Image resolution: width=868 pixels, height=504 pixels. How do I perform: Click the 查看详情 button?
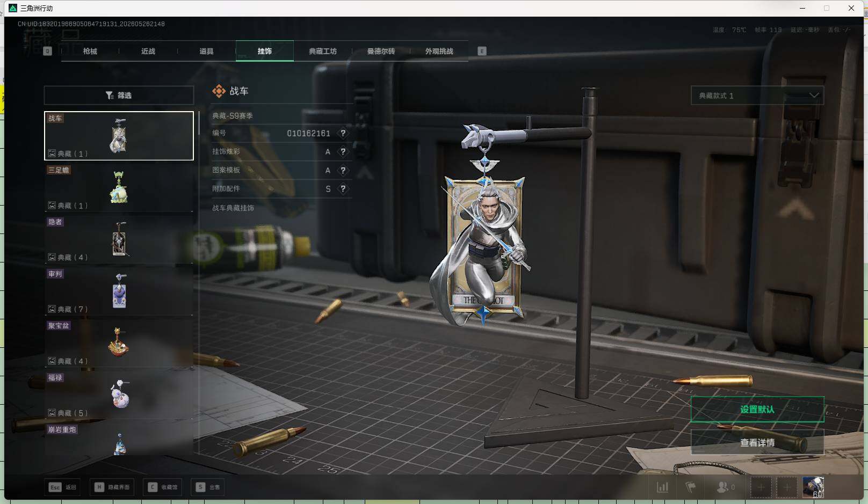757,442
